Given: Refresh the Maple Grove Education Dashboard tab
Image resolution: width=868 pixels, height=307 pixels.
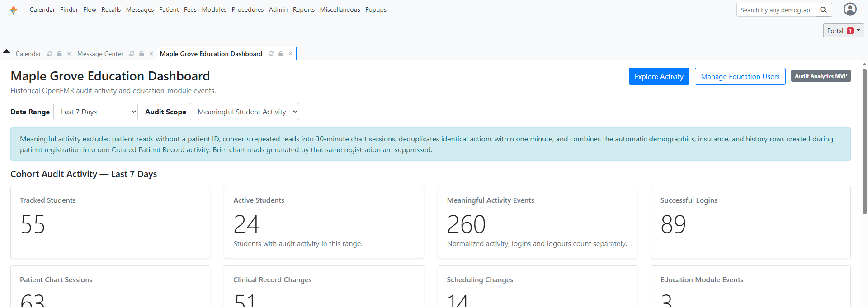Looking at the screenshot, I should [x=271, y=54].
